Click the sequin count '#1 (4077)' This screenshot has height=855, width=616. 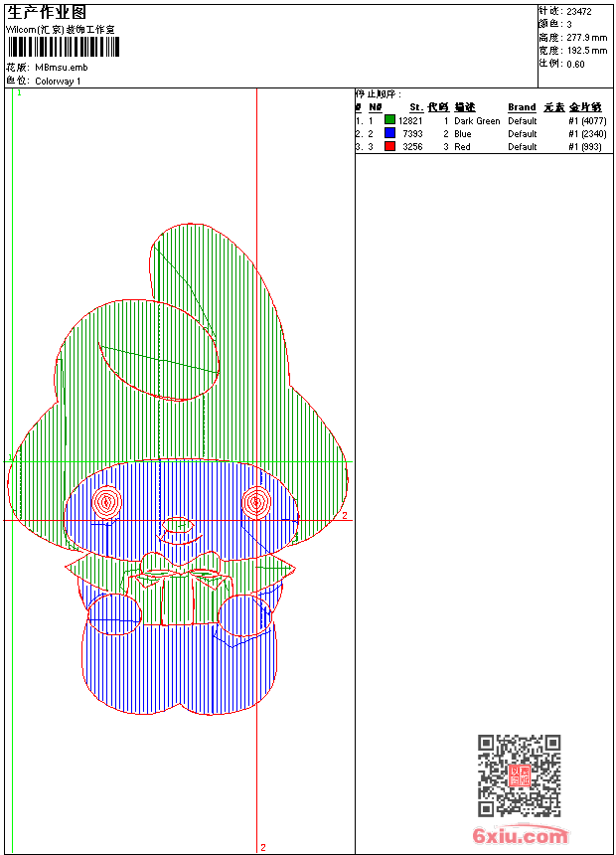point(587,121)
